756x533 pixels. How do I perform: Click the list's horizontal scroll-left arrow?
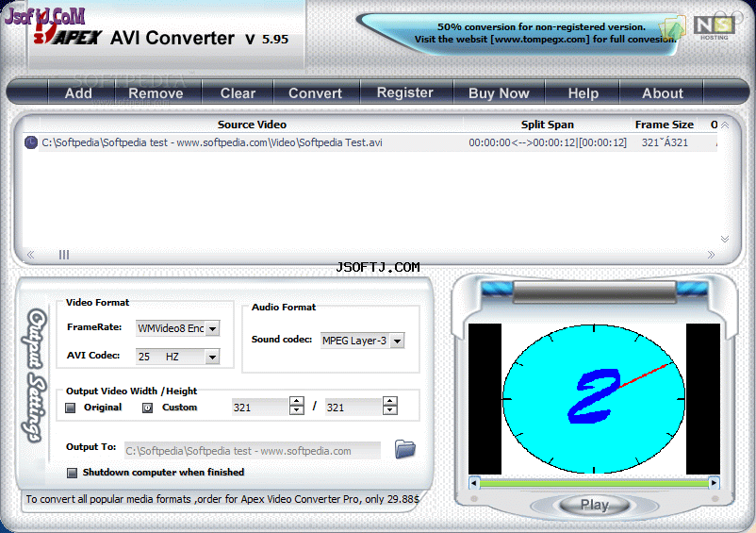pyautogui.click(x=30, y=255)
